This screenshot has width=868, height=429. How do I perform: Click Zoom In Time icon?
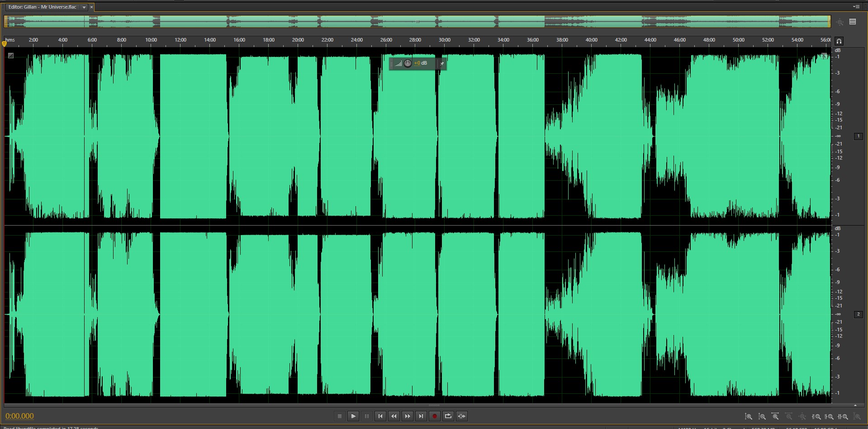[x=775, y=417]
